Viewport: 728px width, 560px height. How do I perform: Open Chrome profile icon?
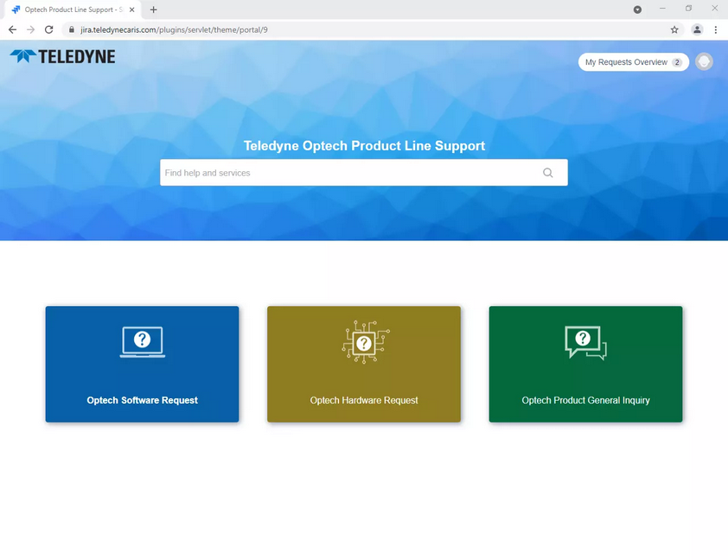tap(697, 29)
